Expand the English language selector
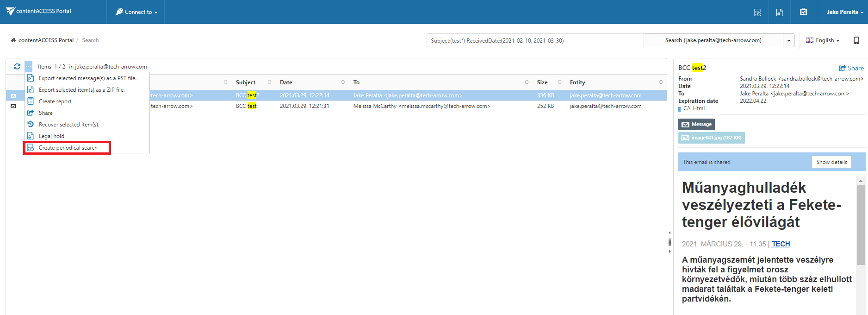This screenshot has width=868, height=315. tap(823, 40)
